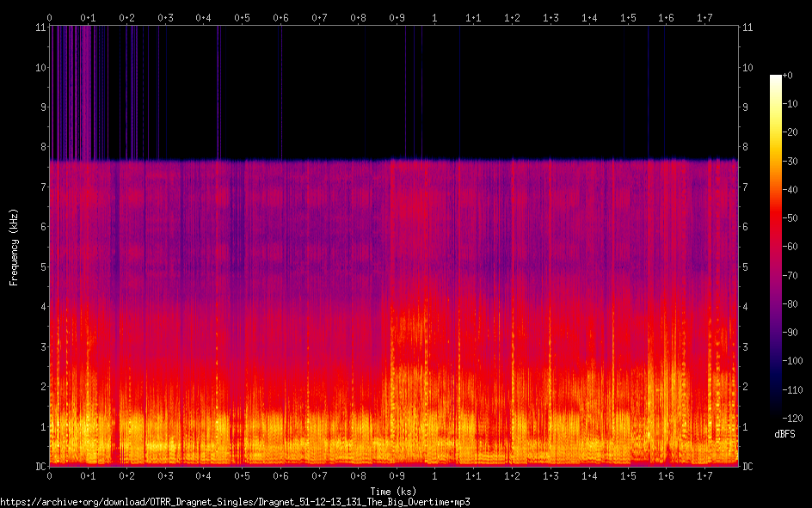Screen dimensions: 812x508
Task: Select the 1.5 tick on the top time axis
Action: [x=628, y=17]
